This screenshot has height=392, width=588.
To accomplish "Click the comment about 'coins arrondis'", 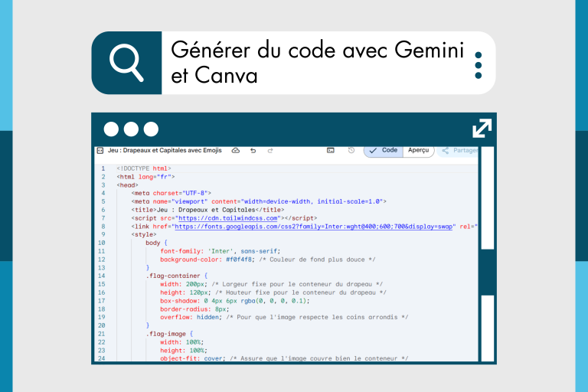I will [x=317, y=317].
